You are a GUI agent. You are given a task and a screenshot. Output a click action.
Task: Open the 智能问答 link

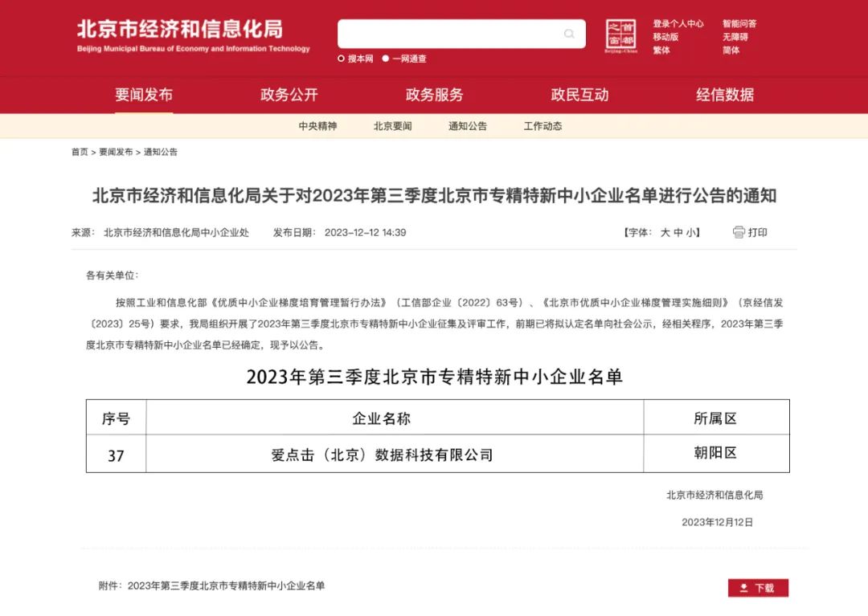coord(739,24)
